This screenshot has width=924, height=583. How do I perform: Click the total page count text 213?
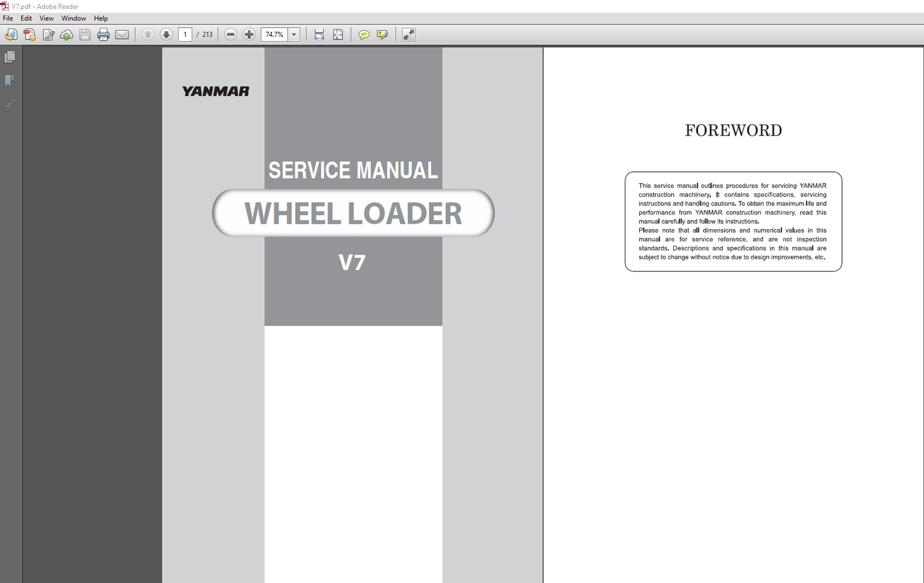tap(207, 35)
